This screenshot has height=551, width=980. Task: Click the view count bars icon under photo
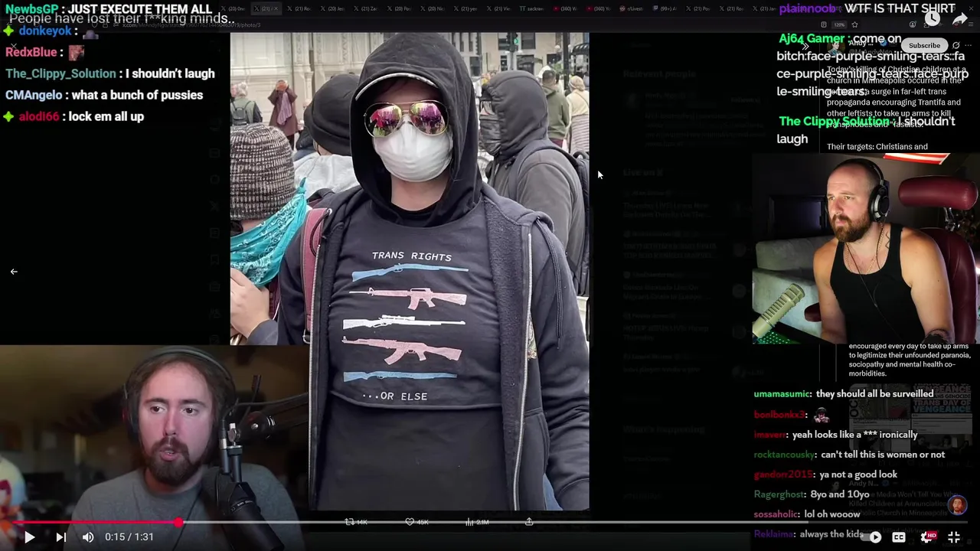(469, 522)
